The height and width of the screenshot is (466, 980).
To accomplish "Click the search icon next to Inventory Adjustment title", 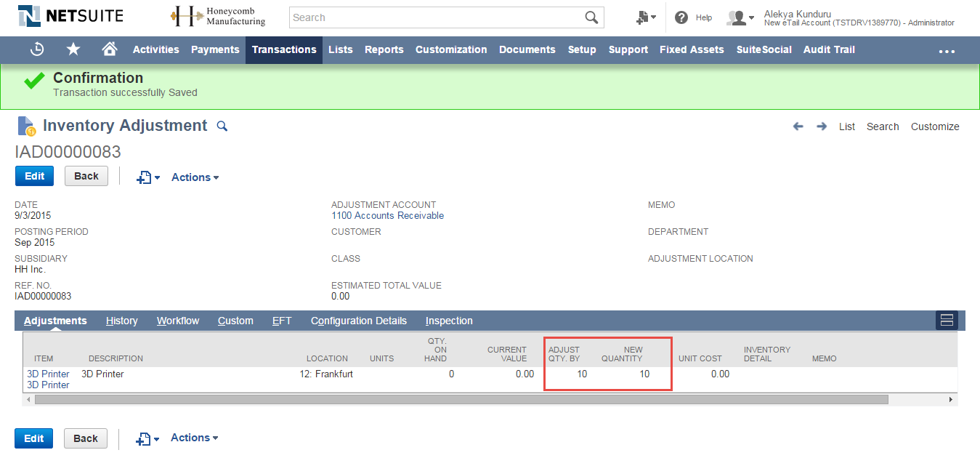I will tap(222, 126).
